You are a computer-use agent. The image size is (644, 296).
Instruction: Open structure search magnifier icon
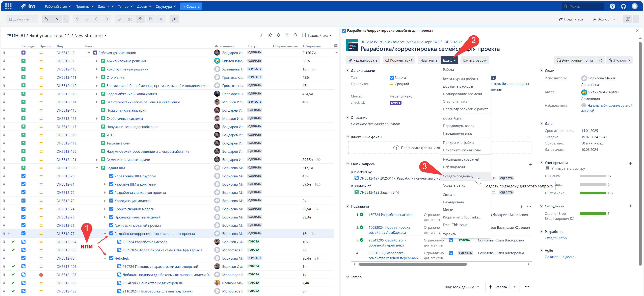pyautogui.click(x=296, y=35)
